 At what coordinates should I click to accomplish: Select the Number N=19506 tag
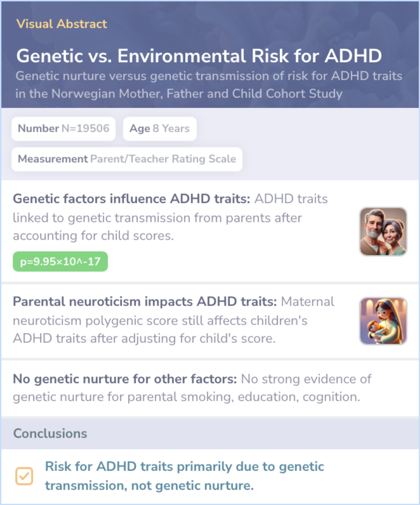tap(64, 129)
